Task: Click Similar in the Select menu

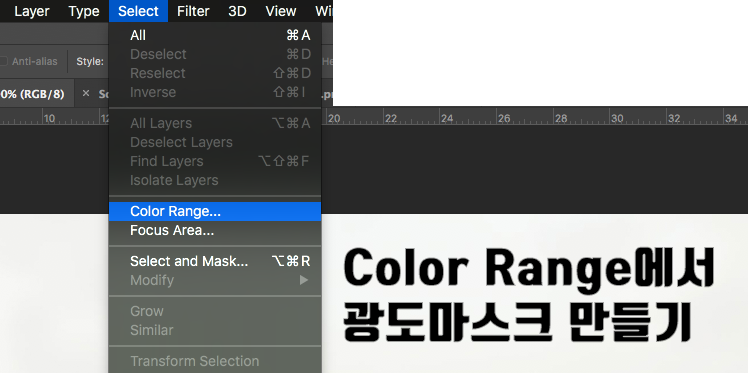Action: 215,330
